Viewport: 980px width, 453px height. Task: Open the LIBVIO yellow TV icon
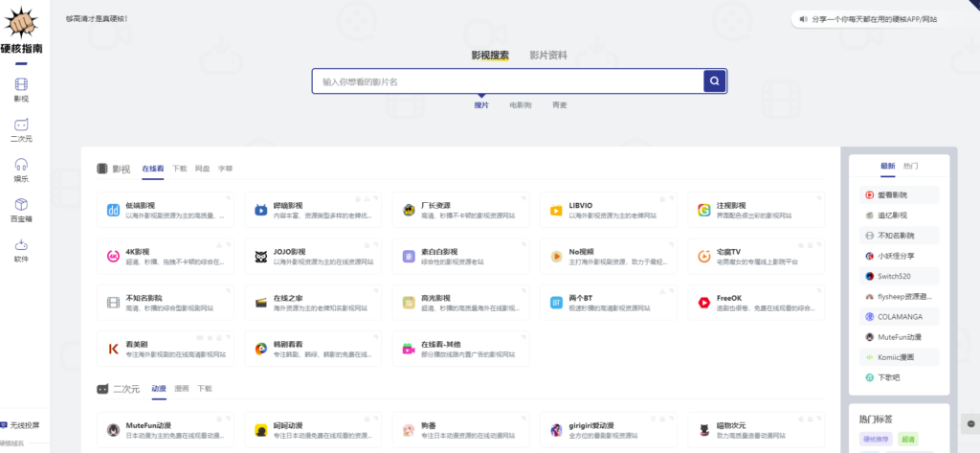(x=556, y=211)
